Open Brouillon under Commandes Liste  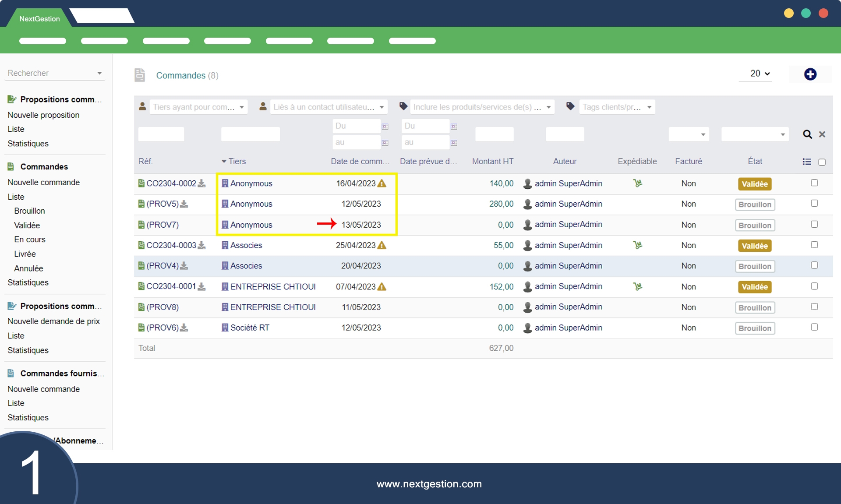click(29, 211)
